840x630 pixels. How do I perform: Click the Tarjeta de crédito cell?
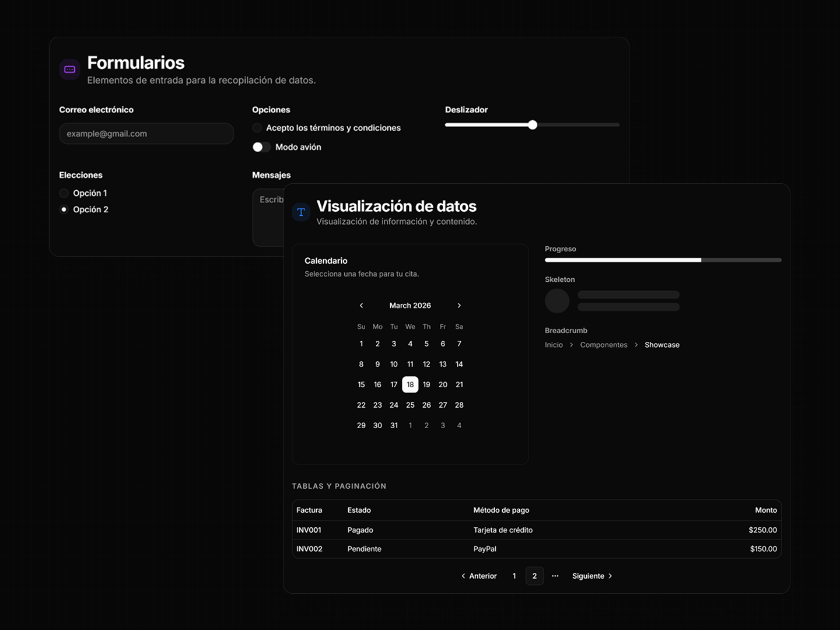[x=503, y=530]
